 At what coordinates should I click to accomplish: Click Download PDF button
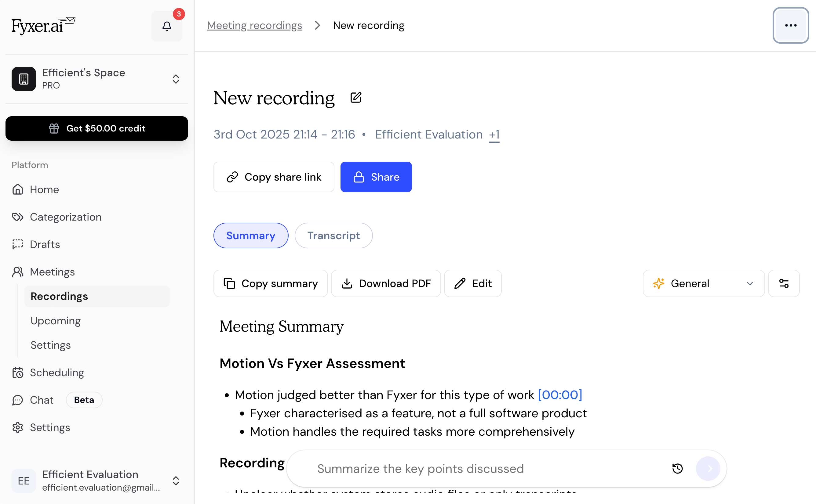pyautogui.click(x=386, y=283)
